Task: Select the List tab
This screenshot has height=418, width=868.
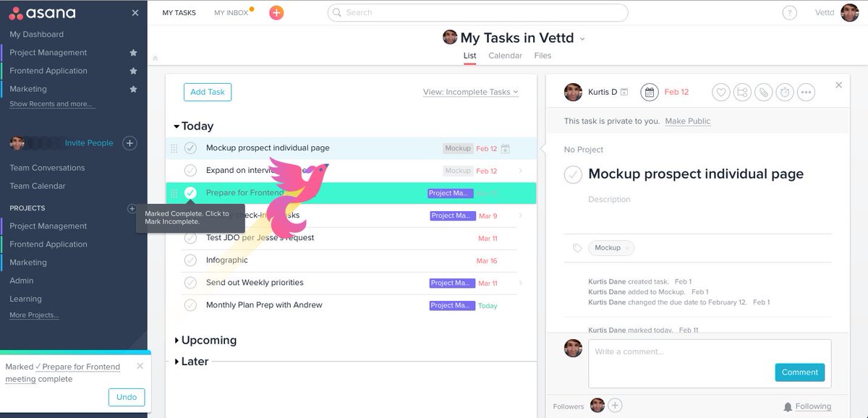Action: 469,56
